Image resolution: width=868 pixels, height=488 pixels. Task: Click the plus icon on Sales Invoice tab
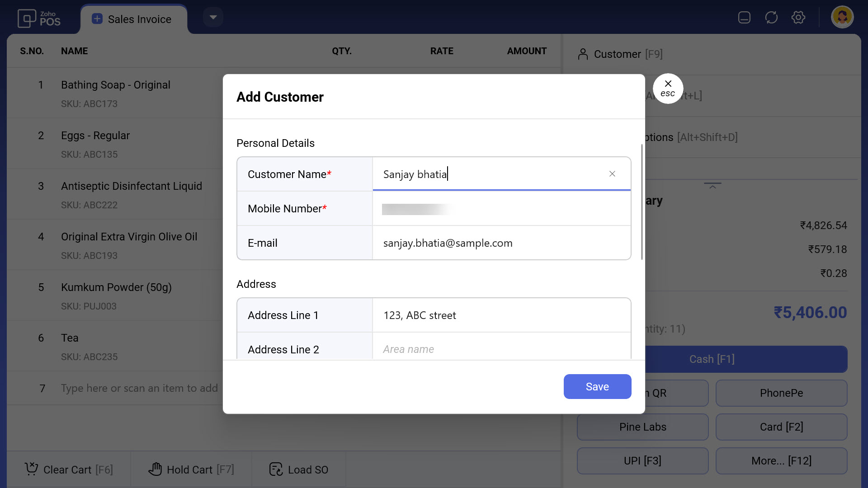[x=97, y=19]
